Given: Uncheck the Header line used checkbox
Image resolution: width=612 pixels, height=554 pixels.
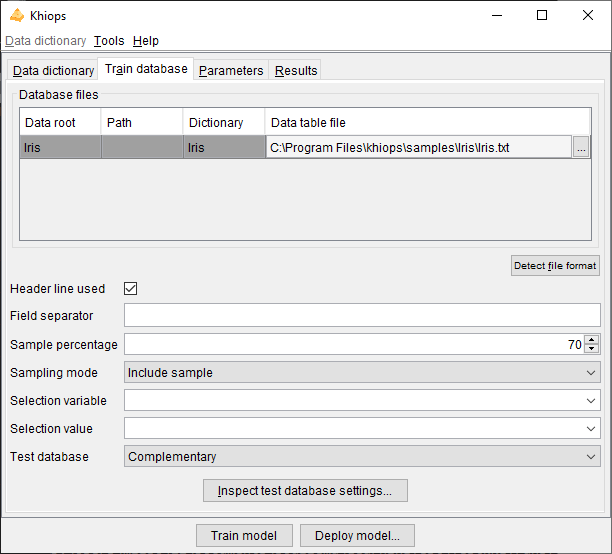Looking at the screenshot, I should (x=130, y=289).
